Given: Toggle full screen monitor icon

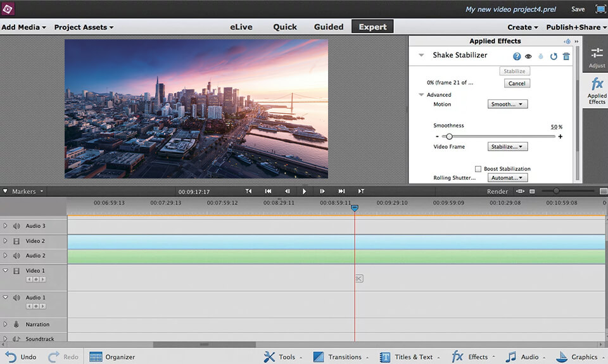Looking at the screenshot, I should pyautogui.click(x=600, y=9).
